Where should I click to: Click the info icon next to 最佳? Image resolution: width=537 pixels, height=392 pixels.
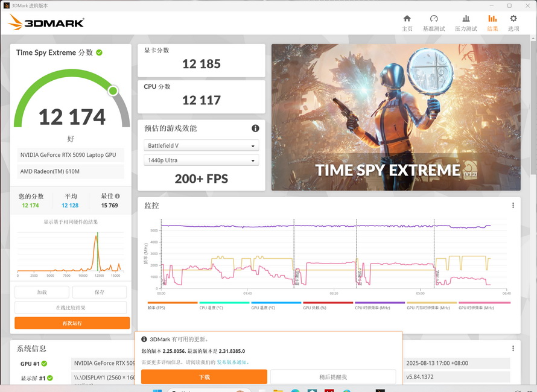click(118, 196)
